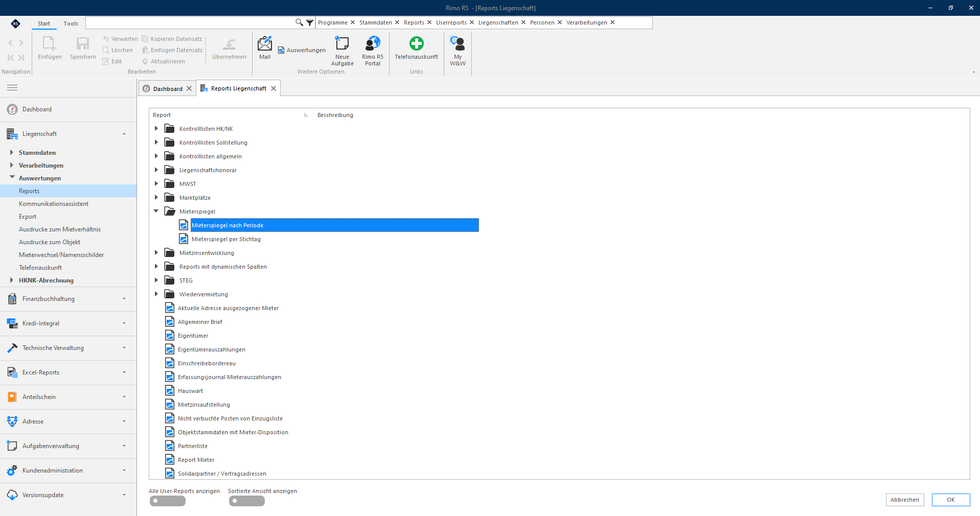Viewport: 980px width, 516px height.
Task: Select Mieterspiegel nach Periode report
Action: (334, 225)
